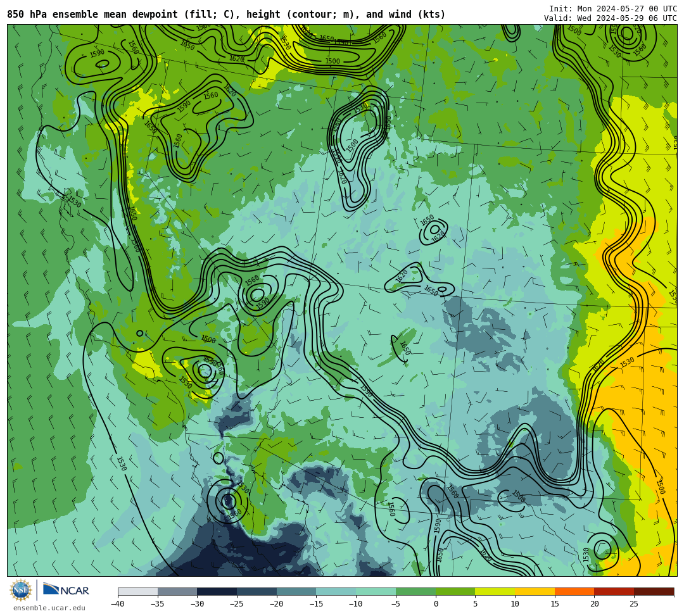The image size is (684, 616).
Task: Click the -15 colorbar tick label
Action: (316, 604)
